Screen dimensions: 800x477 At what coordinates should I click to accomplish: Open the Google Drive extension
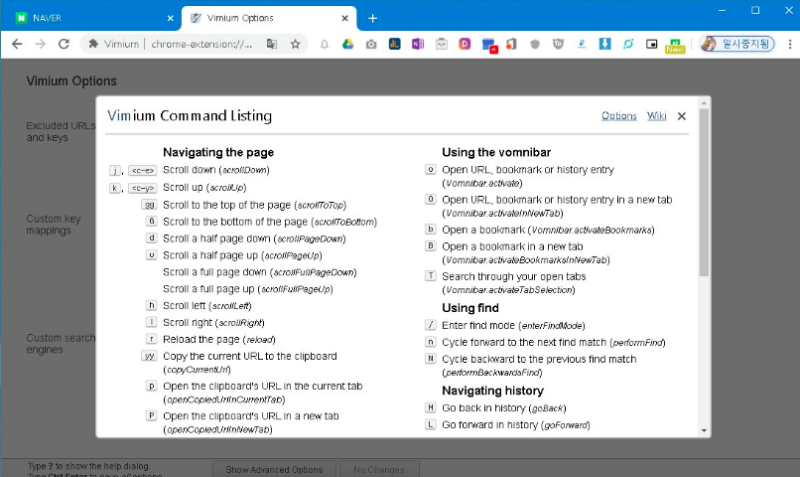[x=348, y=44]
